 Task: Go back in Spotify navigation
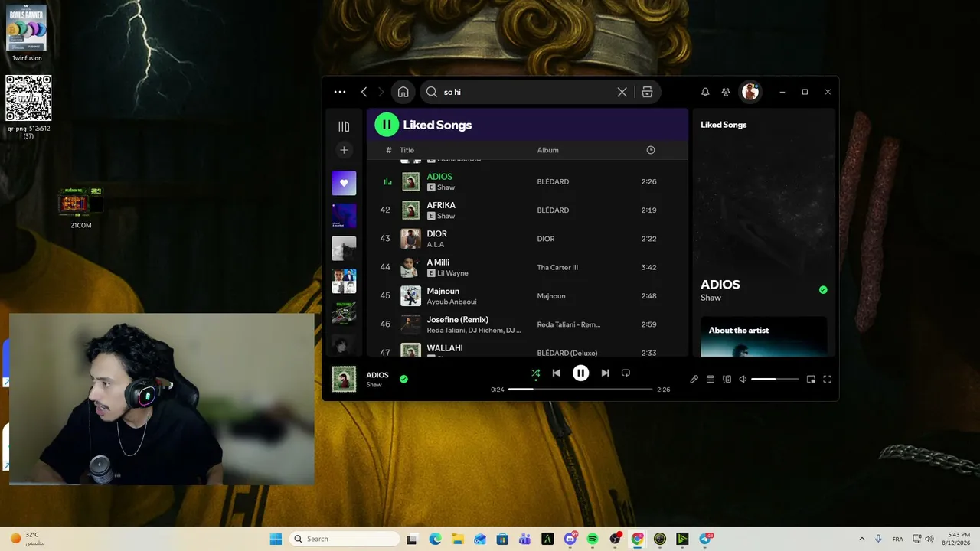[364, 92]
